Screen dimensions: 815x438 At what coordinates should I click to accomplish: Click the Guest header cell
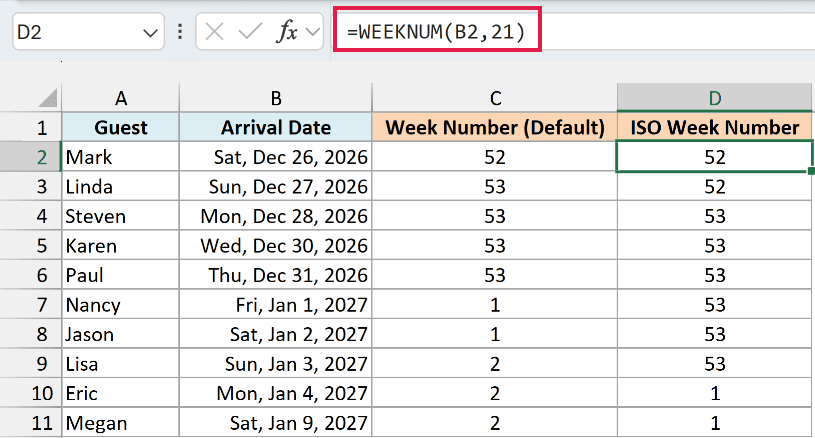(x=121, y=127)
